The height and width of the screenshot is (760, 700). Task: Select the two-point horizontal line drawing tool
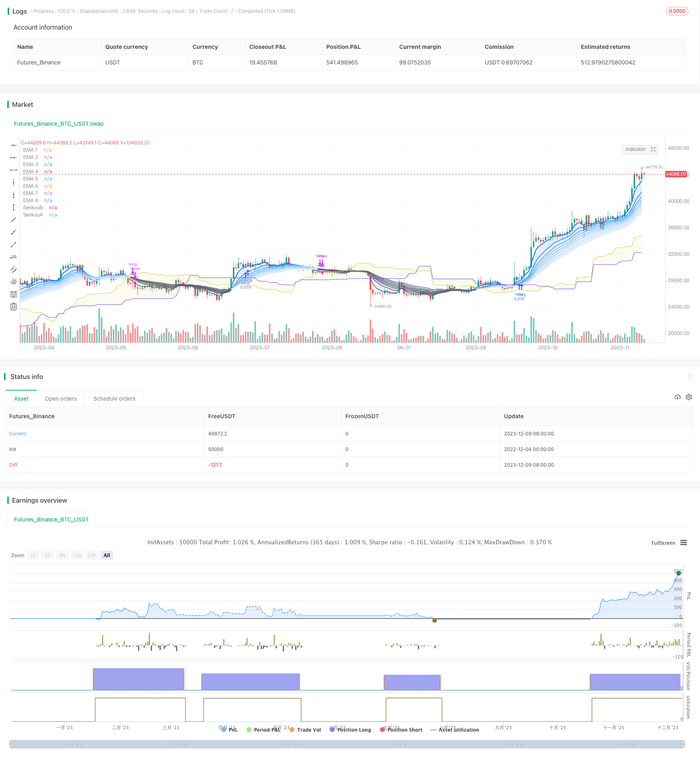click(x=14, y=158)
